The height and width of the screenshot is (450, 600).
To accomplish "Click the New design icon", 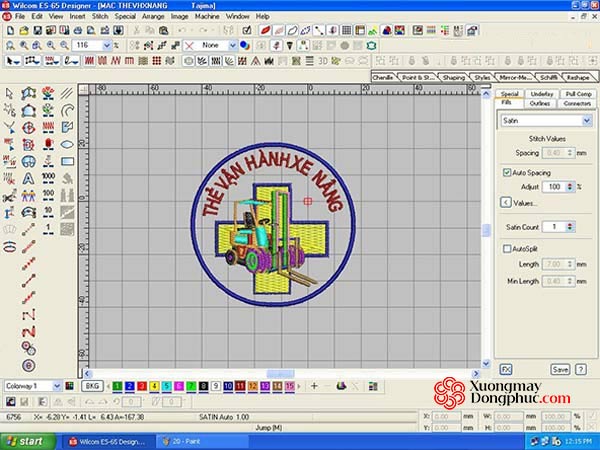I will pyautogui.click(x=9, y=31).
